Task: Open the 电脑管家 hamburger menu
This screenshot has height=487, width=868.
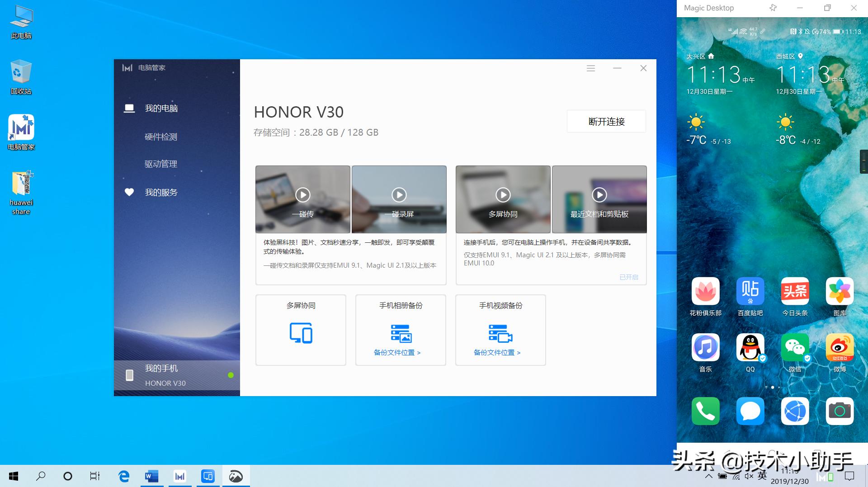Action: coord(591,68)
